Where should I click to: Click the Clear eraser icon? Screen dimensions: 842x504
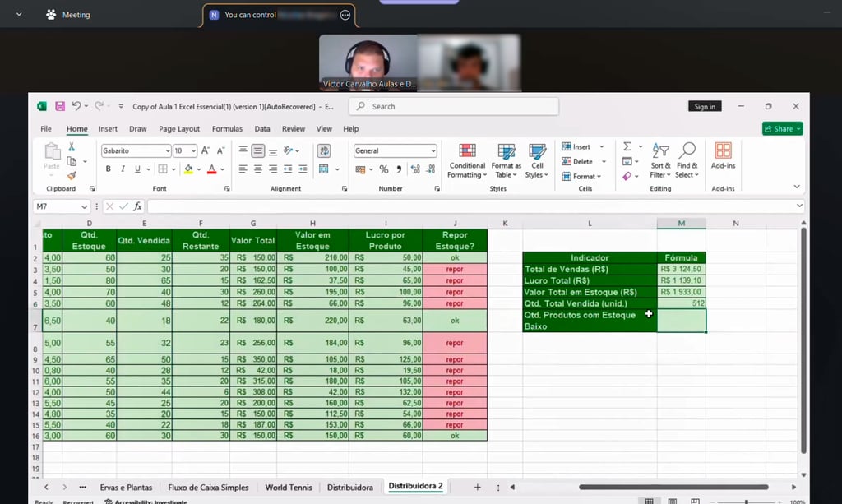pos(627,176)
